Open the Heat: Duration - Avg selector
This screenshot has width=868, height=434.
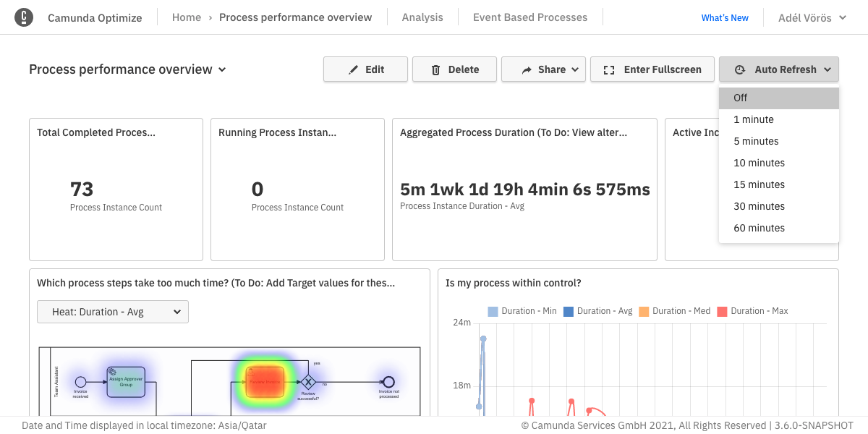tap(112, 311)
